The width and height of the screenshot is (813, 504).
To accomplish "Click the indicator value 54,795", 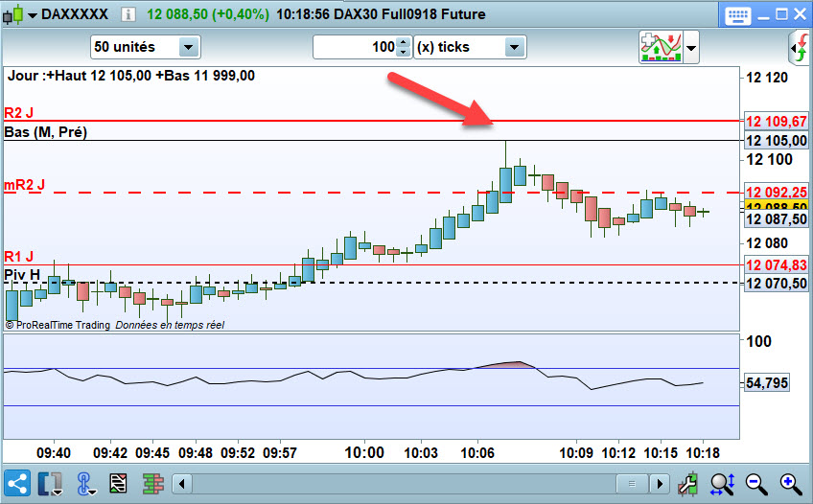I will [766, 383].
